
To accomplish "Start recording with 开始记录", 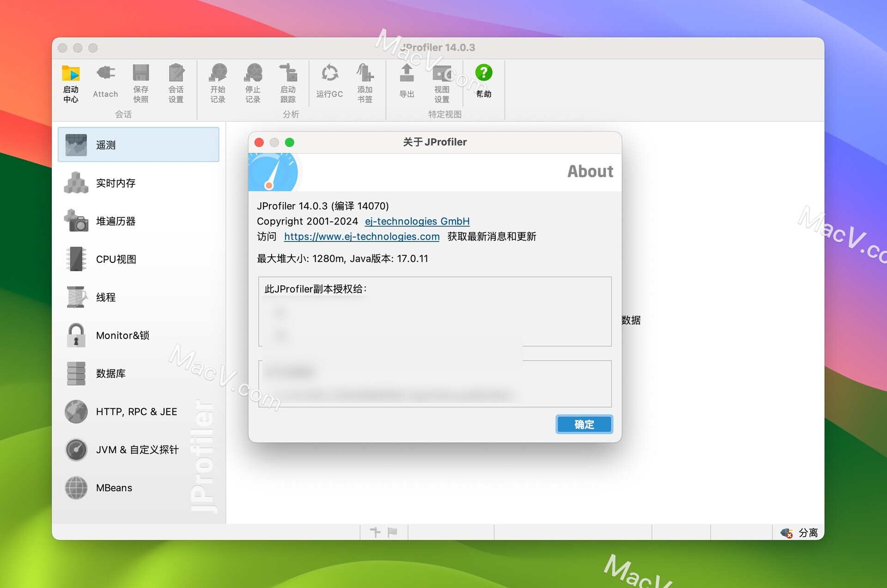I will point(218,83).
